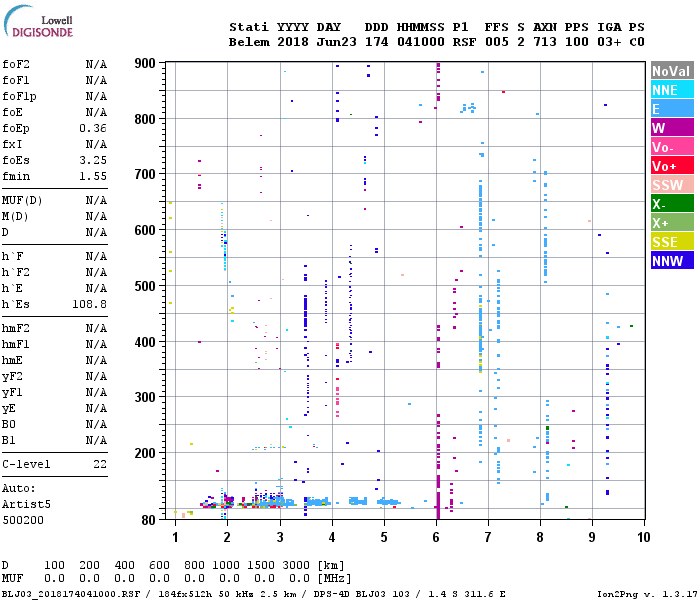Click the C-level value 22
This screenshot has height=600, width=700.
[x=100, y=464]
